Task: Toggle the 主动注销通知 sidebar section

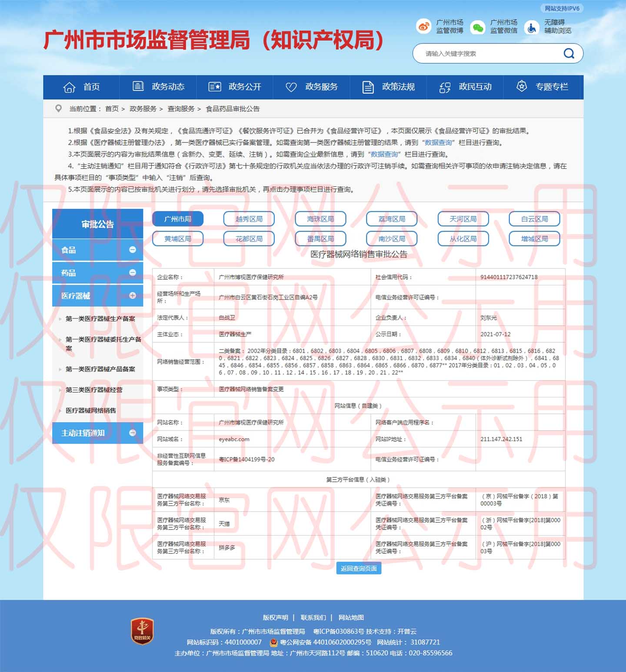Action: [x=133, y=433]
